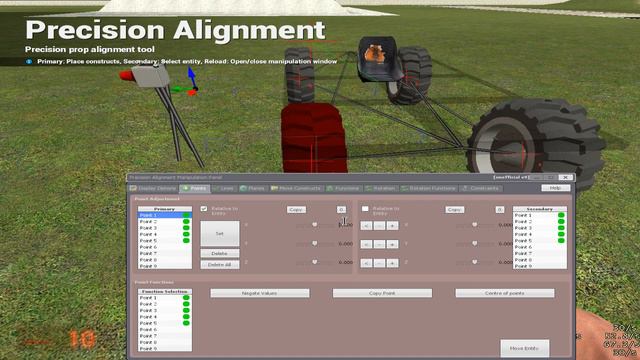The width and height of the screenshot is (640, 360).
Task: Click the Delete All button
Action: [220, 264]
